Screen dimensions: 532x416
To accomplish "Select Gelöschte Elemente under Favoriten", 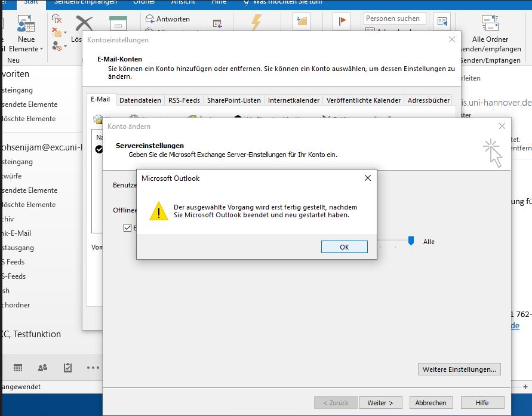I will click(x=29, y=119).
